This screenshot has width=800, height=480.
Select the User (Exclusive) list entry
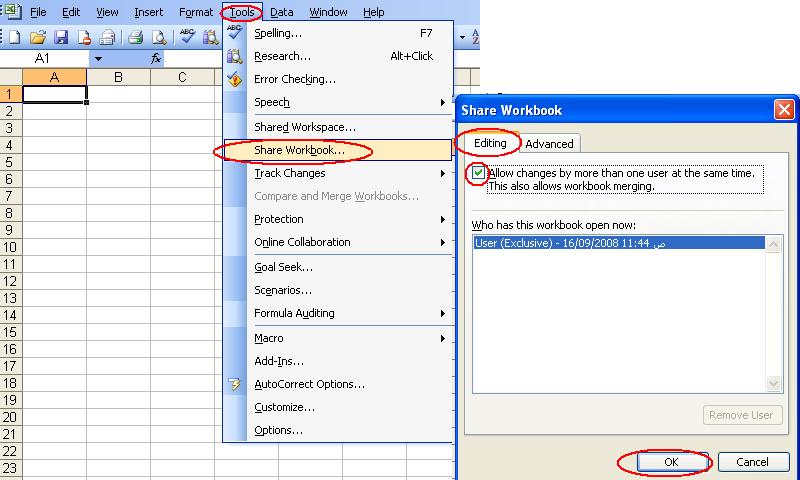pyautogui.click(x=619, y=243)
